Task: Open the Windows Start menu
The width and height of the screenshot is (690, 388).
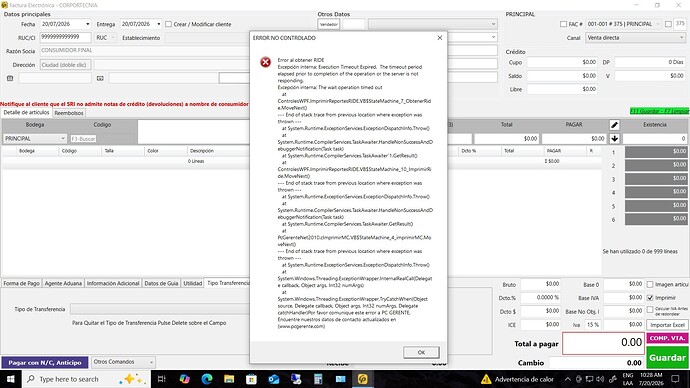Action: pos(11,379)
